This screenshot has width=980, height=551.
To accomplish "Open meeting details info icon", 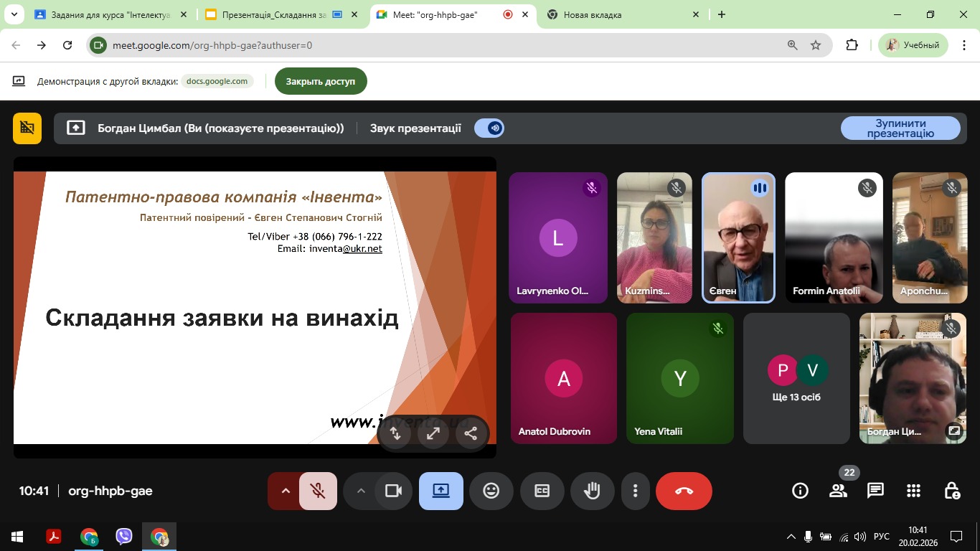I will point(800,491).
